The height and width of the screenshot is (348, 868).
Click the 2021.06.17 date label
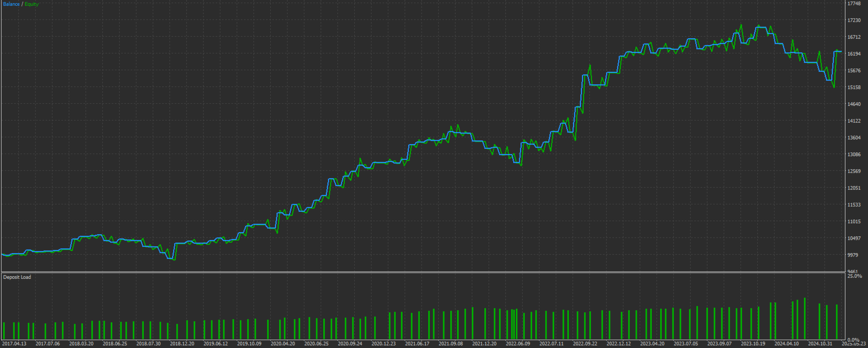(x=417, y=344)
